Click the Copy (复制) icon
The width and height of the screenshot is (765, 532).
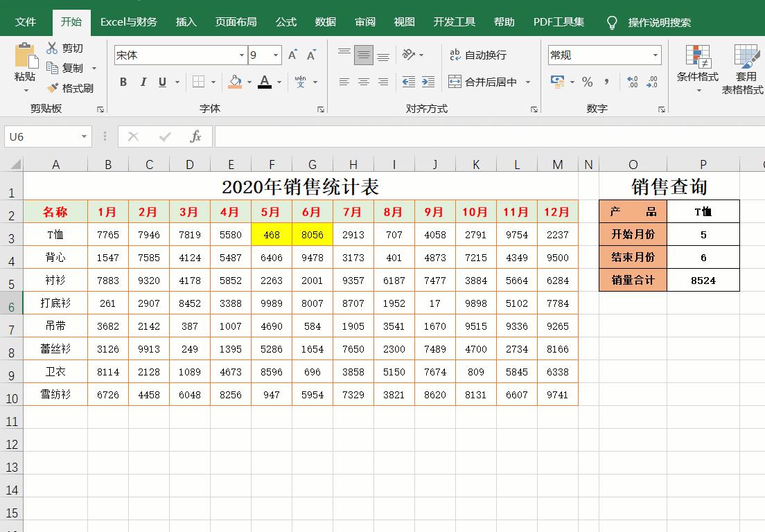point(53,67)
